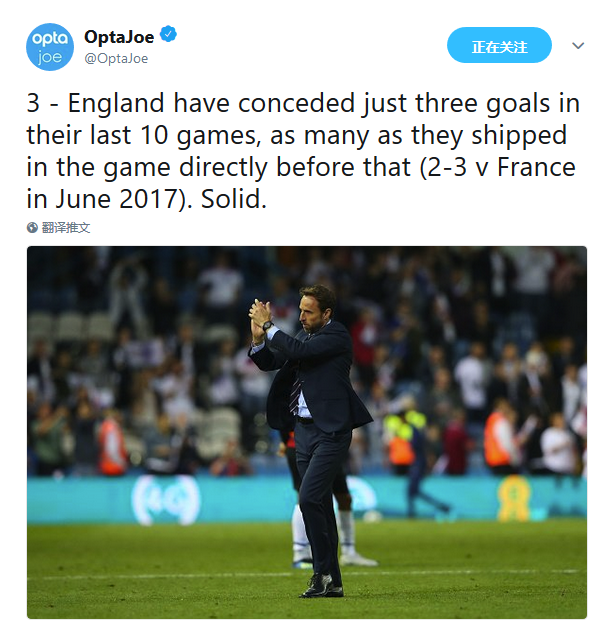Open the OptaJoe profile avatar
The image size is (609, 626).
[50, 47]
